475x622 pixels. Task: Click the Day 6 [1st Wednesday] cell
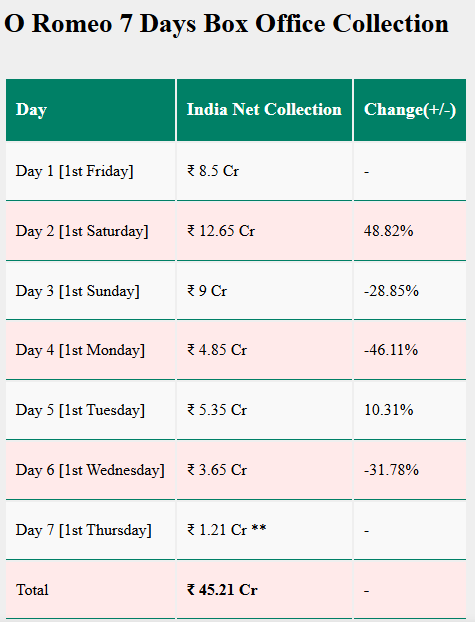[90, 470]
